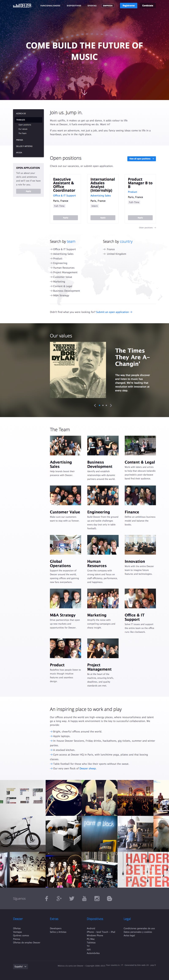Open Ofertas de empleo Deezer footer link
The height and width of the screenshot is (980, 169).
(x=27, y=942)
